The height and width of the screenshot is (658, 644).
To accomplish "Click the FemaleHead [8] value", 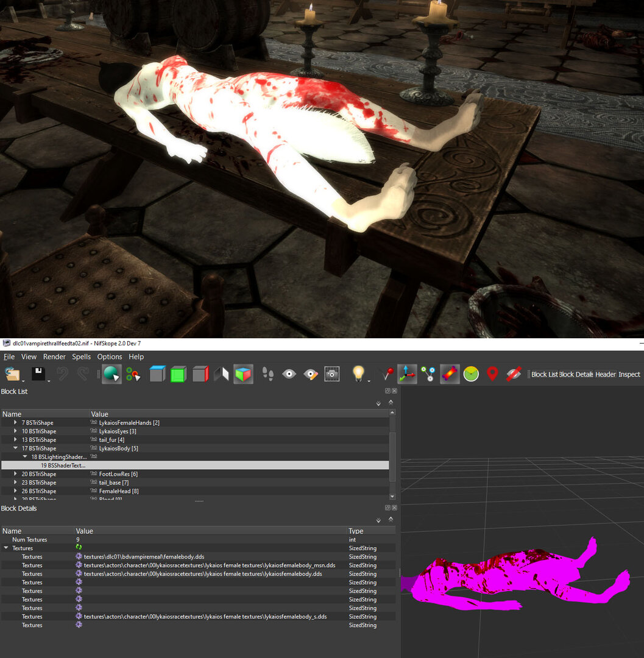I will [x=119, y=491].
